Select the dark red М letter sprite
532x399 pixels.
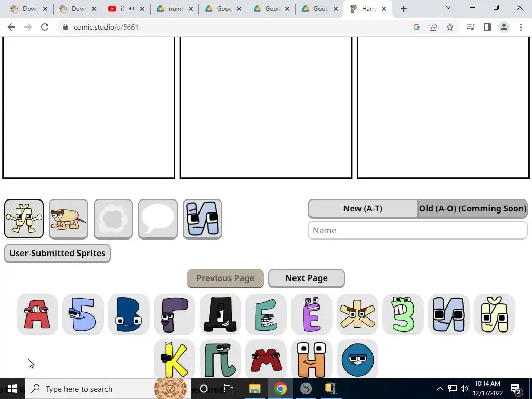coord(266,359)
